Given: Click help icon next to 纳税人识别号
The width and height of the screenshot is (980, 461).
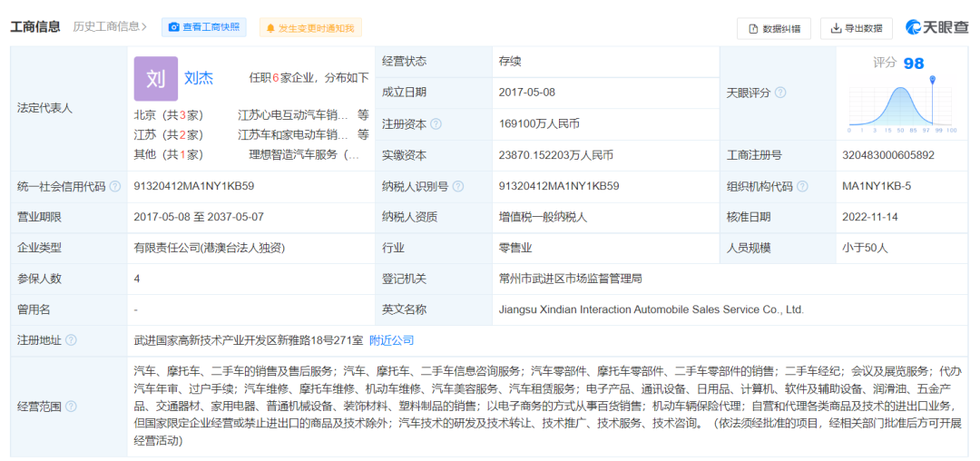Looking at the screenshot, I should pos(458,186).
